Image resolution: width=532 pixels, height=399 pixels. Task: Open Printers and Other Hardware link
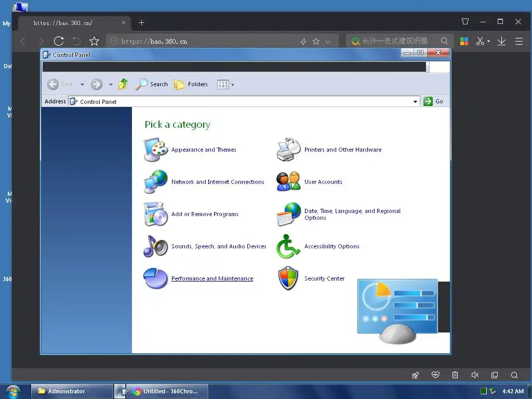click(x=343, y=150)
